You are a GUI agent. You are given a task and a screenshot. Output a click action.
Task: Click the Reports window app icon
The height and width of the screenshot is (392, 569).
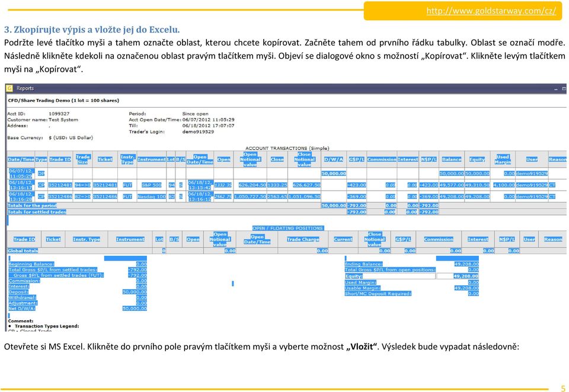[x=9, y=88]
